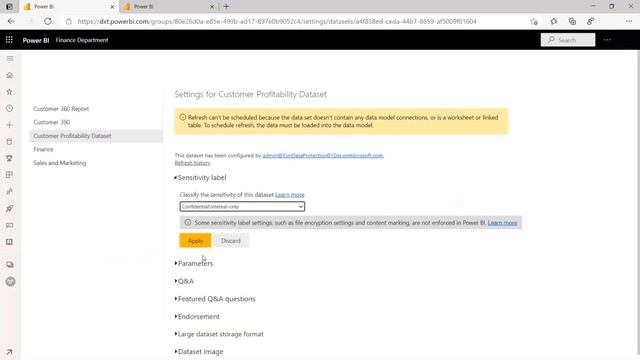Open the browser settings ellipsis menu
The height and width of the screenshot is (360, 640).
[629, 21]
